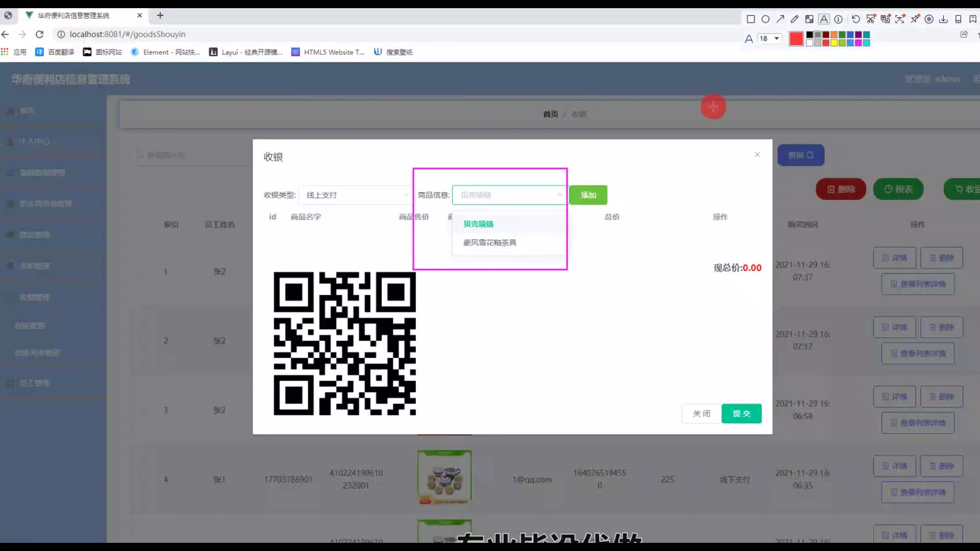Select the rectangle annotation tool
980x551 pixels.
pos(750,19)
